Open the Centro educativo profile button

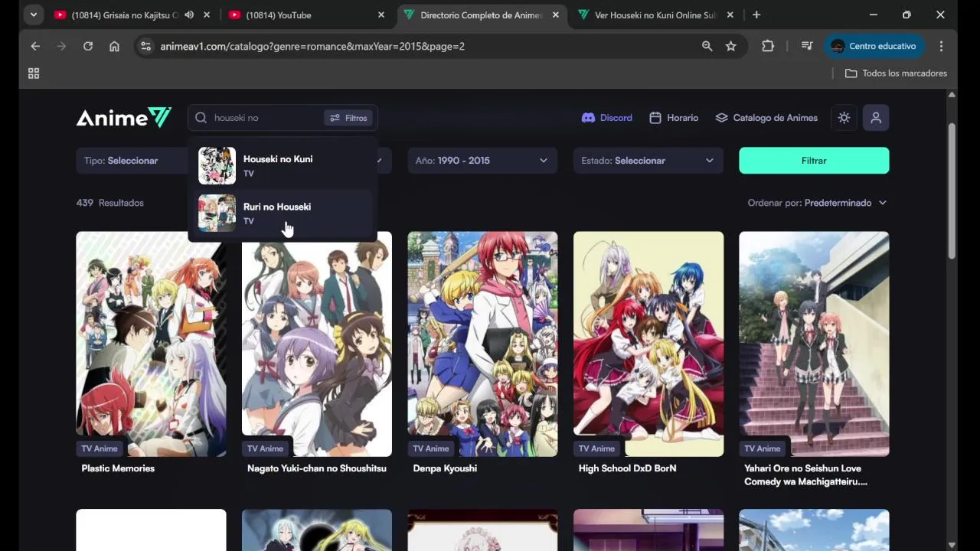pyautogui.click(x=874, y=46)
